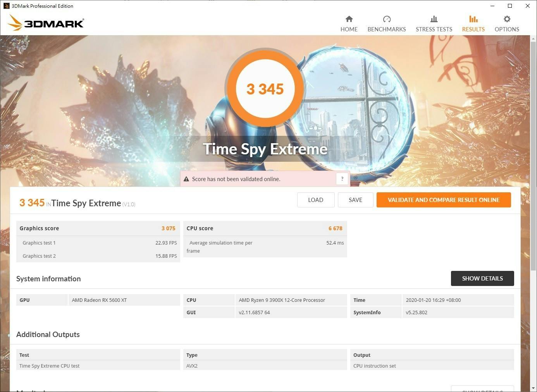Click the scrollbar down arrow
This screenshot has height=392, width=537.
tap(534, 388)
